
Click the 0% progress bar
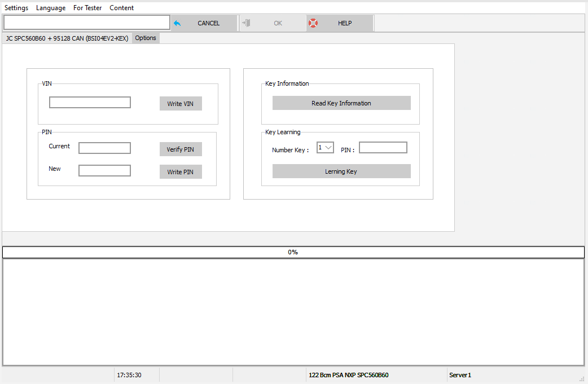click(x=293, y=252)
